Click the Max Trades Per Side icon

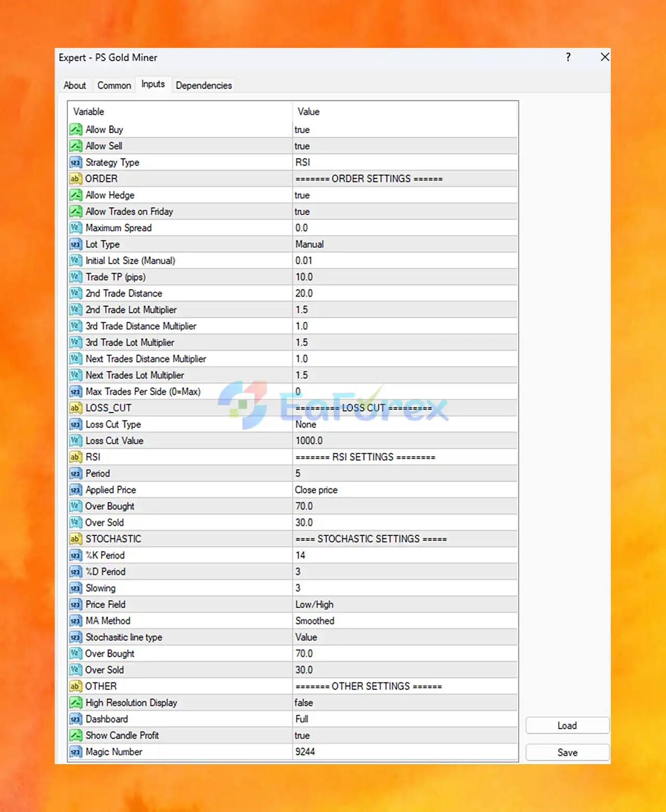(x=76, y=392)
